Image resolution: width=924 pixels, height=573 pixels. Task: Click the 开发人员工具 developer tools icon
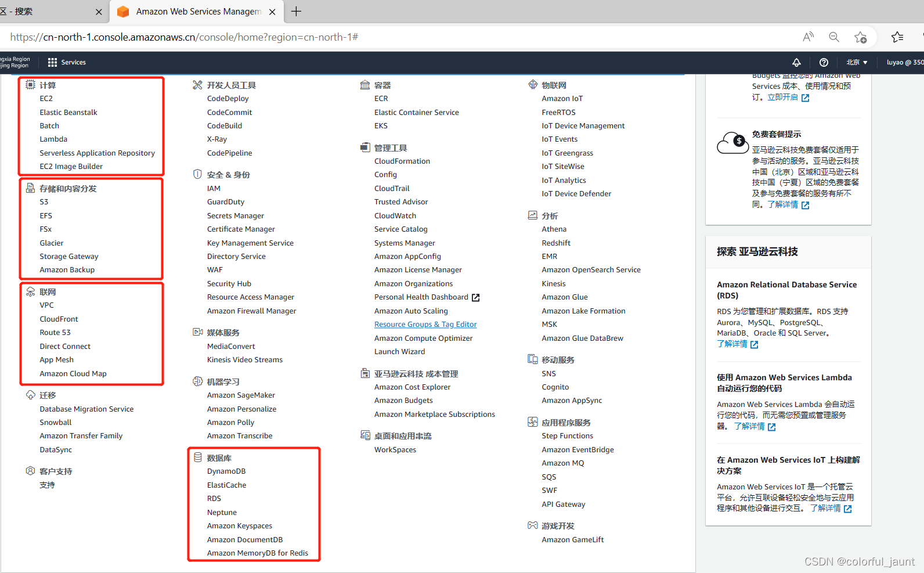(197, 85)
